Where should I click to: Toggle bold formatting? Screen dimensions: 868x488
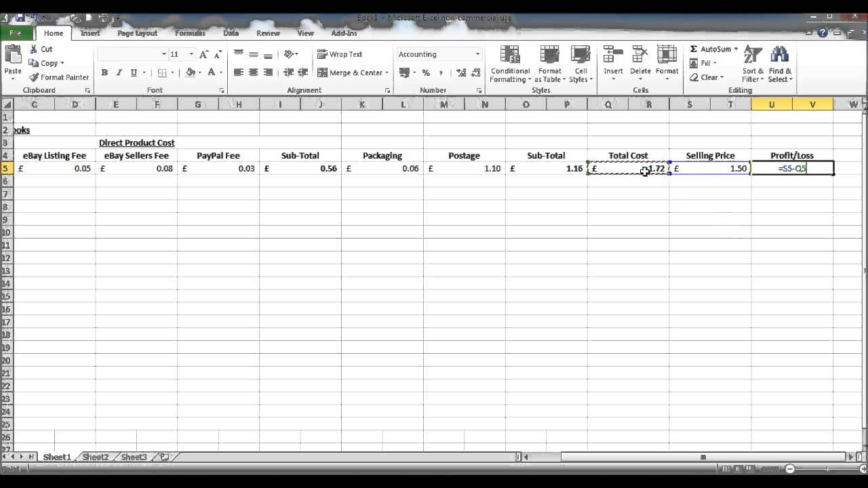[x=104, y=72]
